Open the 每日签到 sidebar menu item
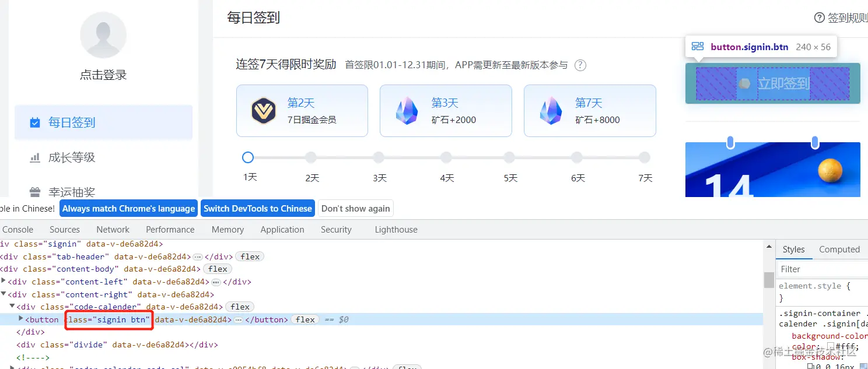868x369 pixels. [x=103, y=122]
